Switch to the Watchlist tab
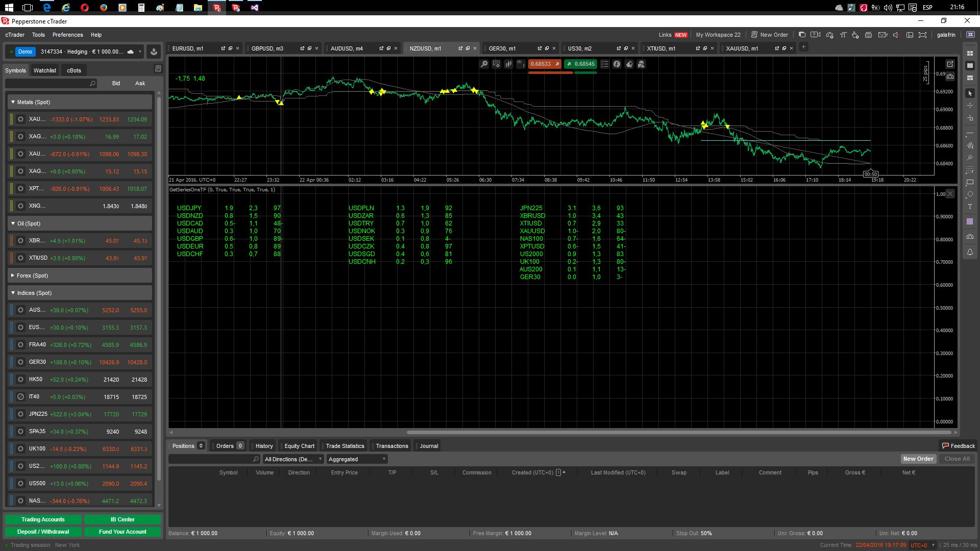The height and width of the screenshot is (551, 980). (x=45, y=70)
